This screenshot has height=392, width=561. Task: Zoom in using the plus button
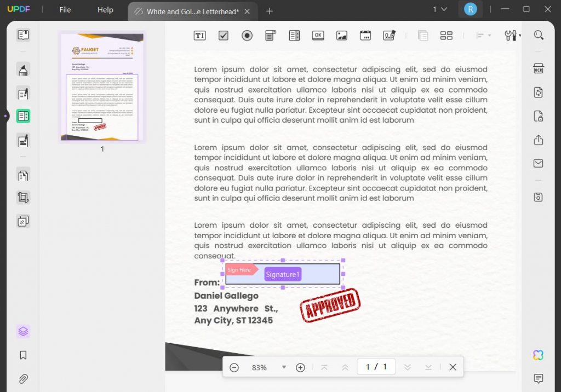click(x=300, y=367)
